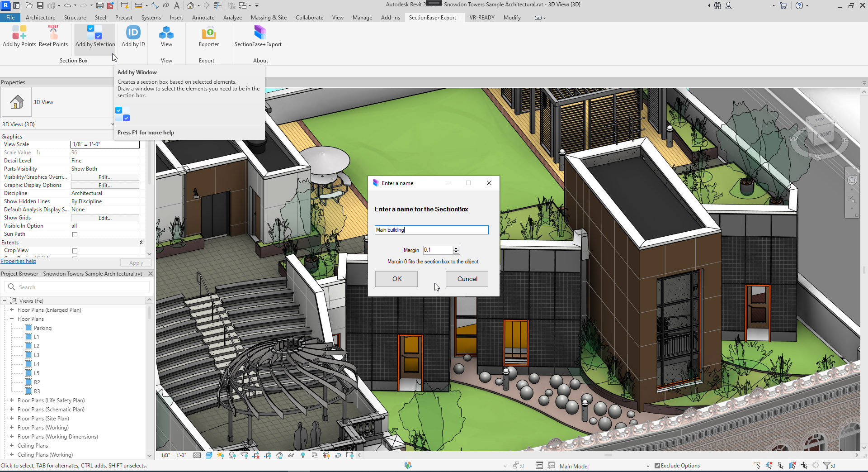Toggle the Crop View checkbox

coord(75,251)
